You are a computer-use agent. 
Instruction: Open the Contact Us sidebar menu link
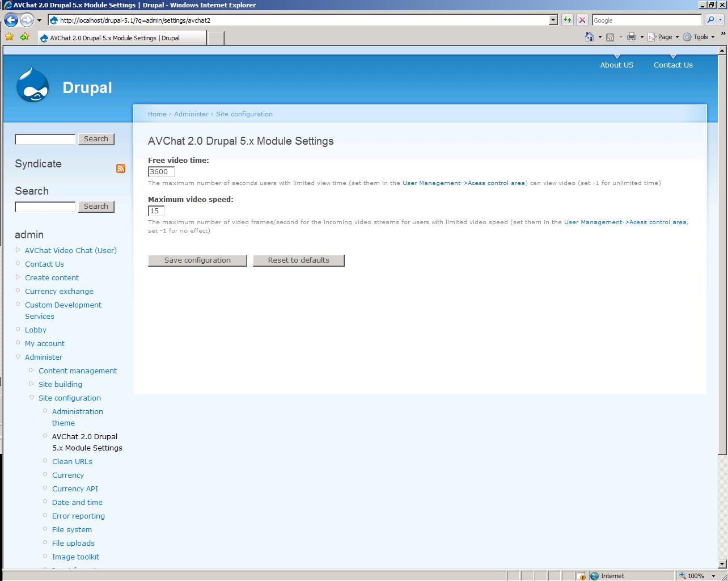point(44,264)
